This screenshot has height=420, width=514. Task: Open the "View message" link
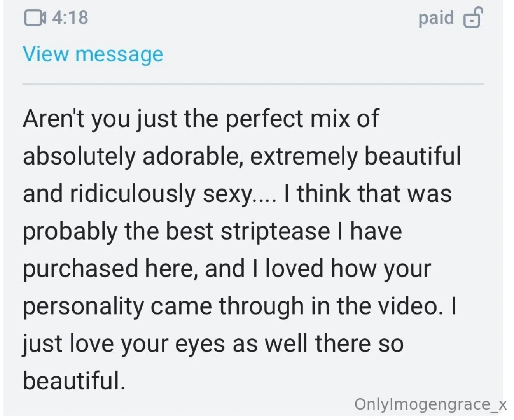click(x=93, y=54)
